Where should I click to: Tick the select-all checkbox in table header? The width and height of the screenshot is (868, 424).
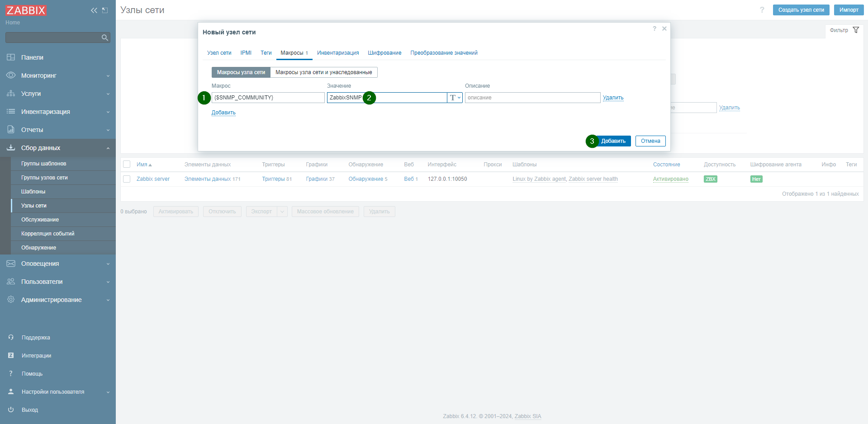(127, 165)
